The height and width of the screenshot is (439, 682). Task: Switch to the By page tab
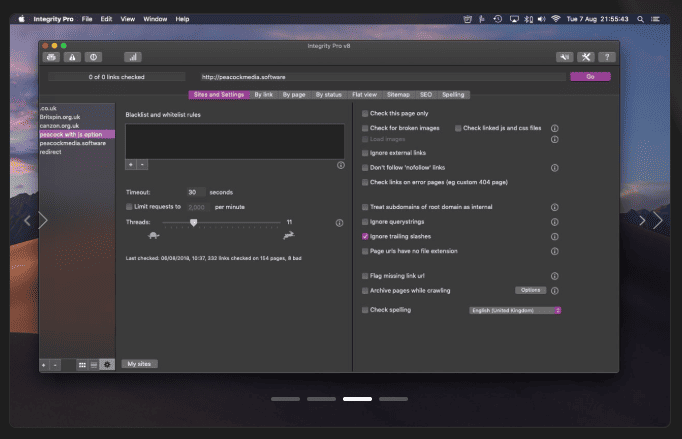(294, 95)
